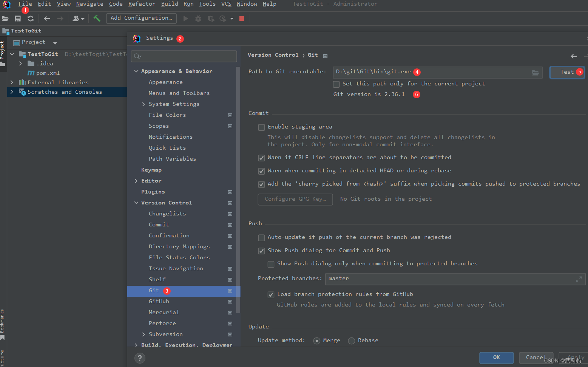This screenshot has width=588, height=367.
Task: Click the Cancel button
Action: tap(536, 358)
